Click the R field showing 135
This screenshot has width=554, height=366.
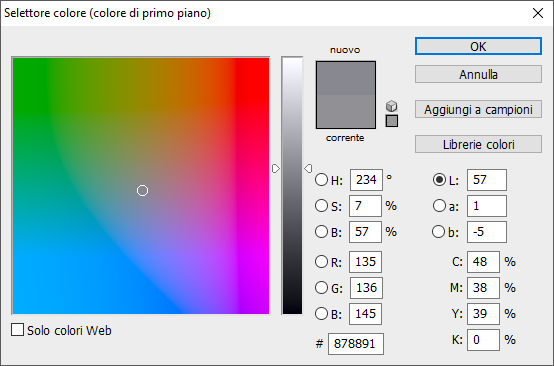pos(365,262)
